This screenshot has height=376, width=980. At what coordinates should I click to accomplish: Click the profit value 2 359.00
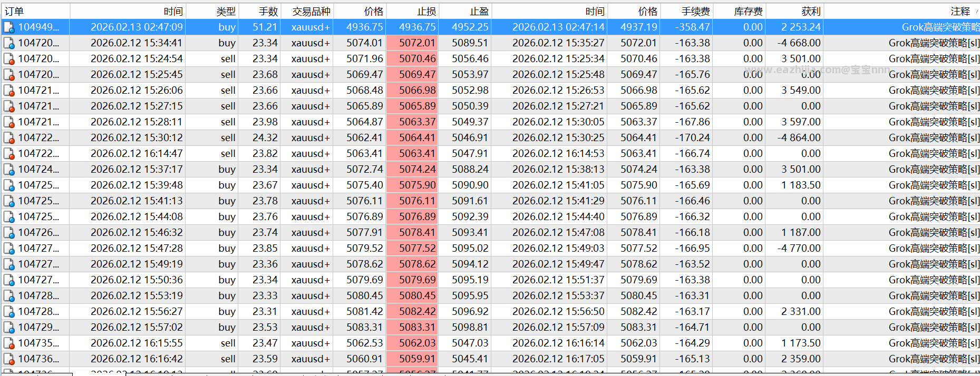801,359
